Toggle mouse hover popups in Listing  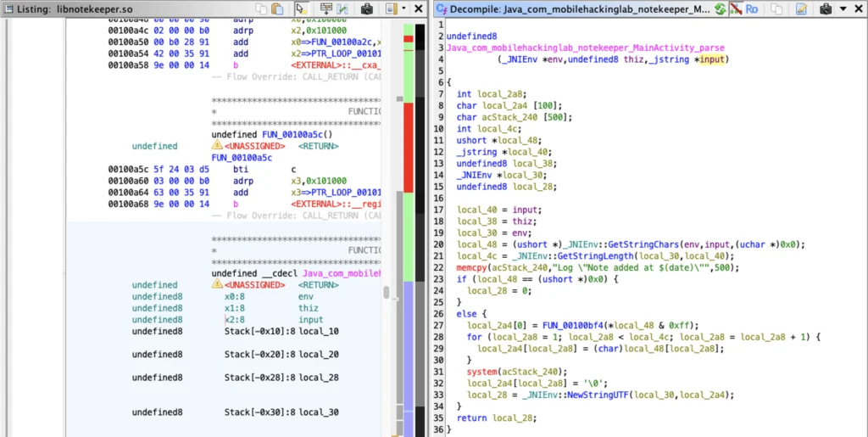pos(301,8)
